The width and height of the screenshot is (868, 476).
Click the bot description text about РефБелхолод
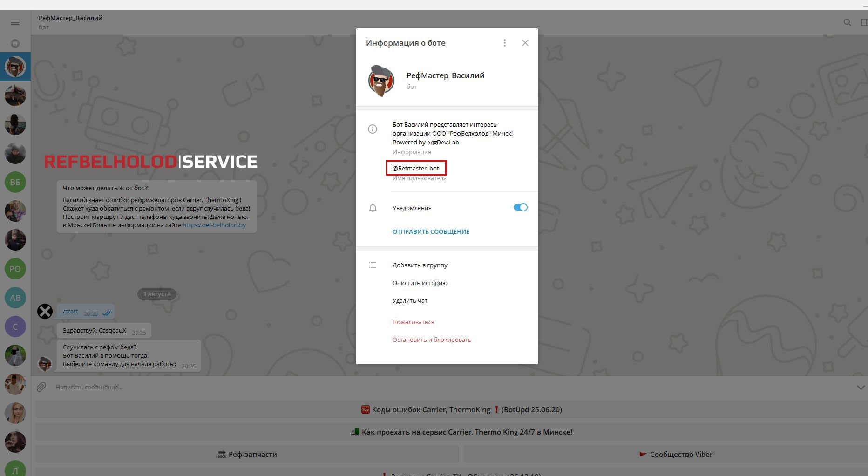pyautogui.click(x=453, y=133)
